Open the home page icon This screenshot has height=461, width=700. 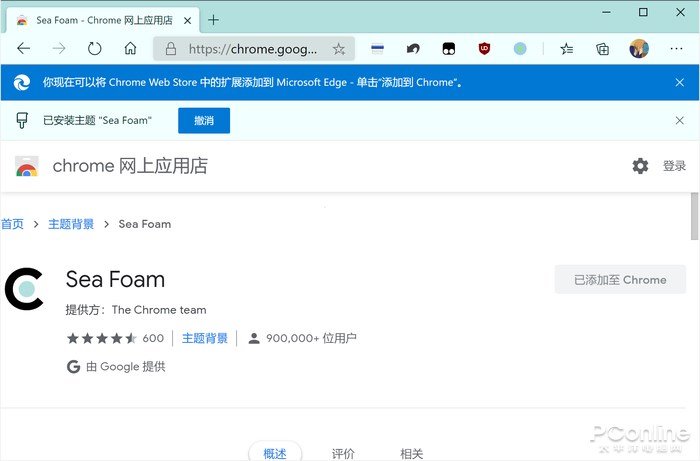point(130,48)
